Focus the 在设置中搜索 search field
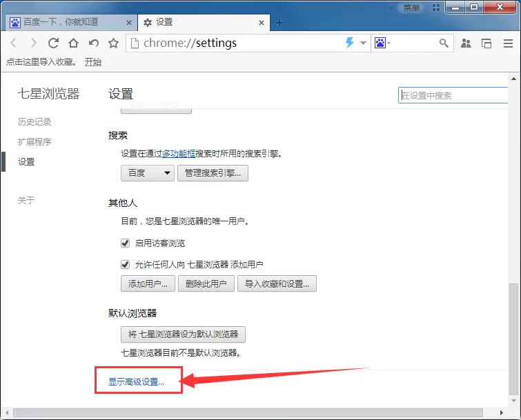Viewport: 521px width, 420px height. point(453,95)
